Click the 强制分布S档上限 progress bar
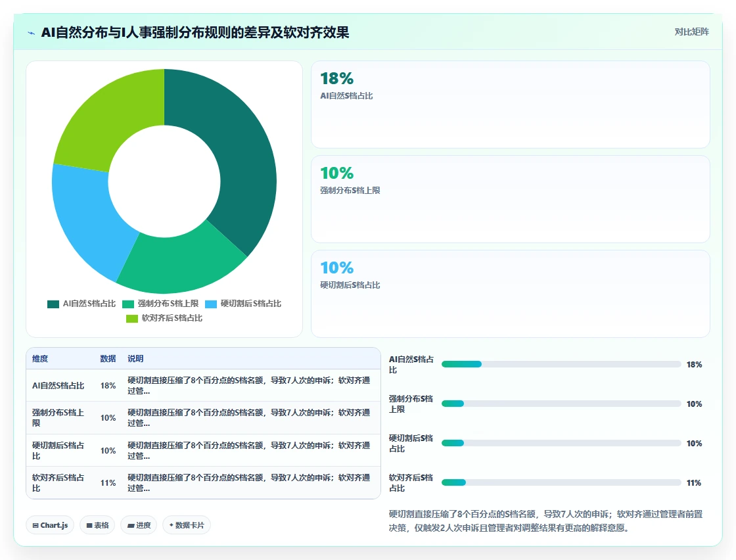Viewport: 736px width, 560px height. 561,404
